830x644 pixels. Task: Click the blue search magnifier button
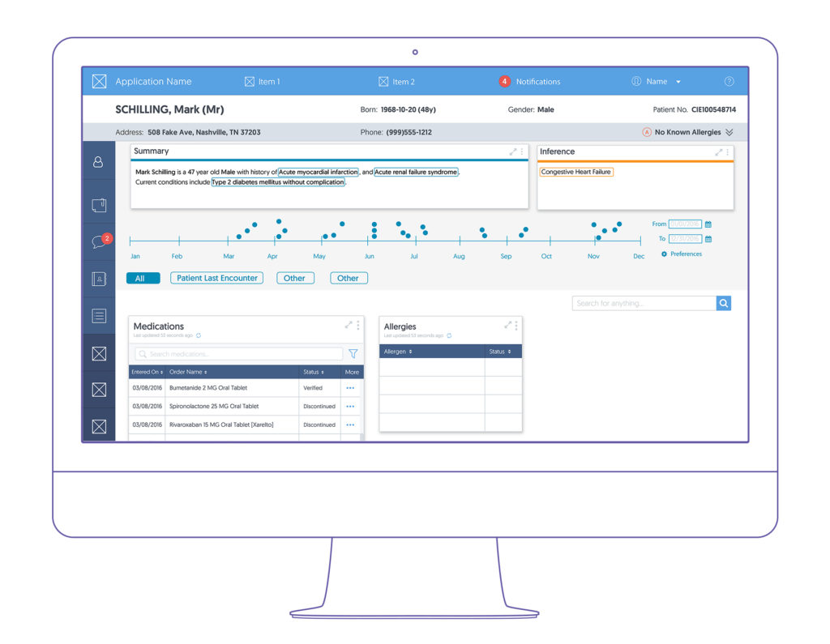pyautogui.click(x=724, y=303)
